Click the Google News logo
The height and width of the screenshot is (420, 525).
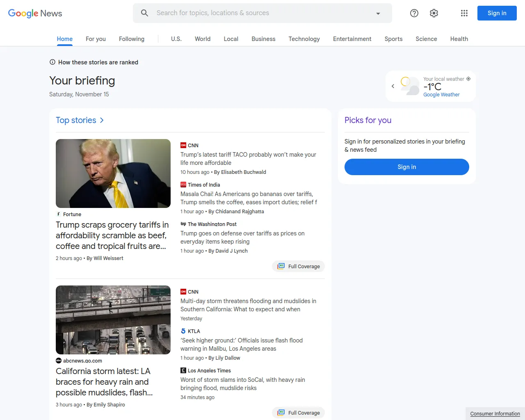point(35,13)
